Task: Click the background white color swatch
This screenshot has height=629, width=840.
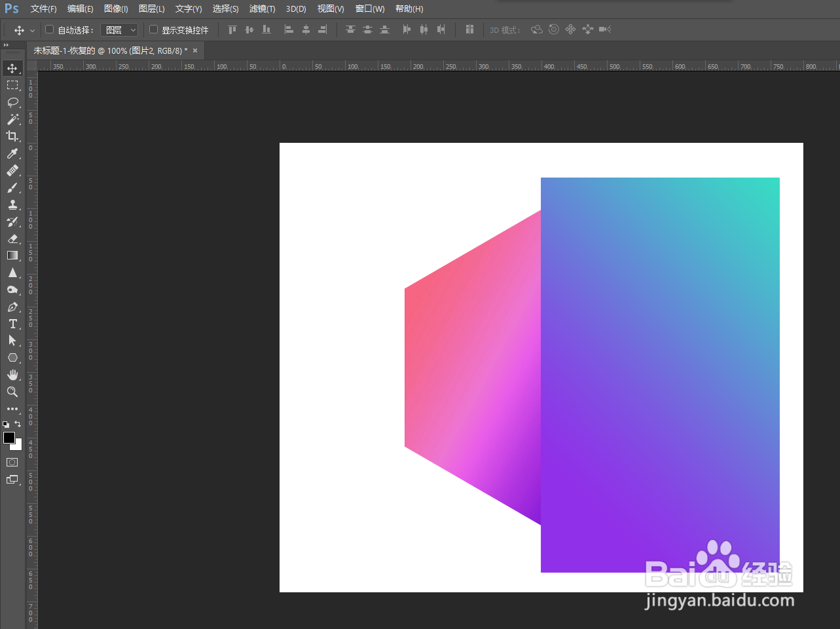Action: (18, 446)
